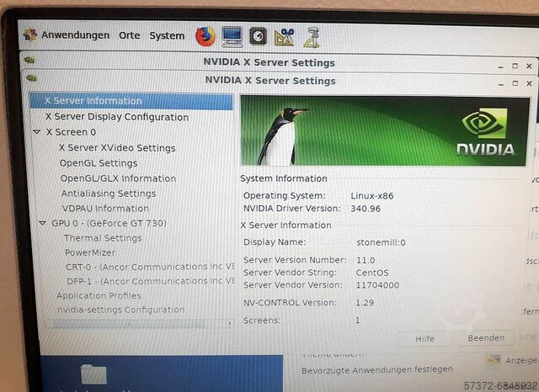Click the triangle ruler launcher icon
Viewport: 539px width, 392px height.
tap(284, 36)
